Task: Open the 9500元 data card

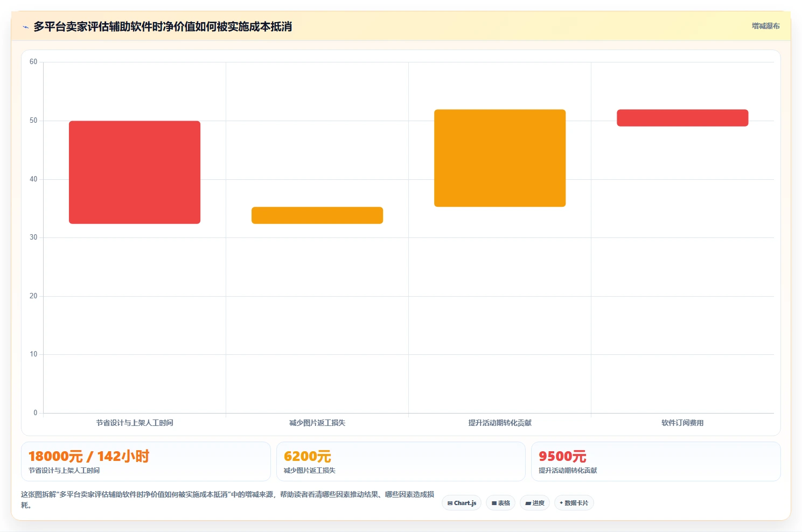Action: click(x=655, y=461)
